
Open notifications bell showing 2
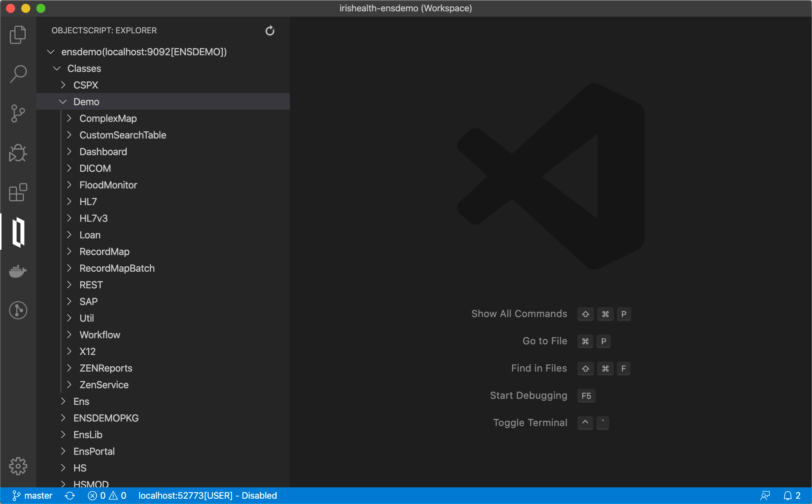point(792,496)
